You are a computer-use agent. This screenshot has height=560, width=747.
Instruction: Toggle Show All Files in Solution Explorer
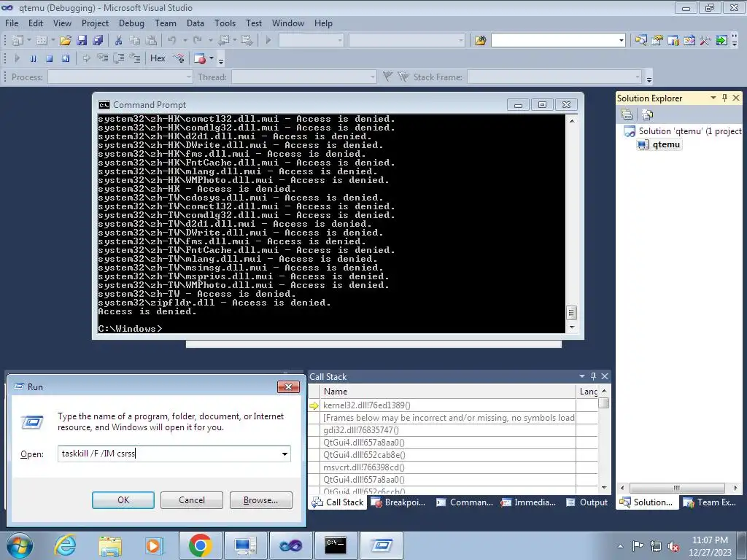click(x=648, y=114)
